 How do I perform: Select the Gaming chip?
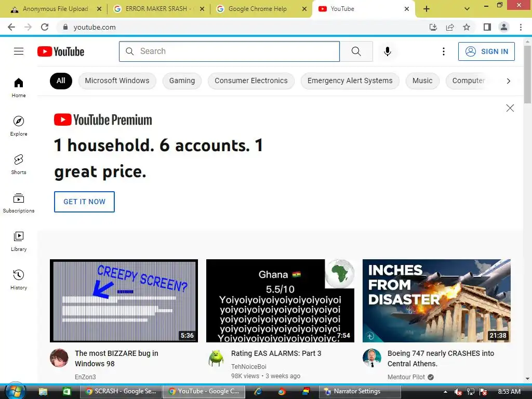[182, 81]
